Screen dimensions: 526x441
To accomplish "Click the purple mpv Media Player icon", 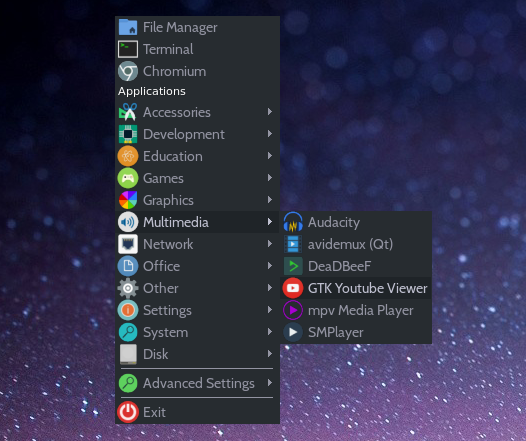I will click(x=293, y=310).
